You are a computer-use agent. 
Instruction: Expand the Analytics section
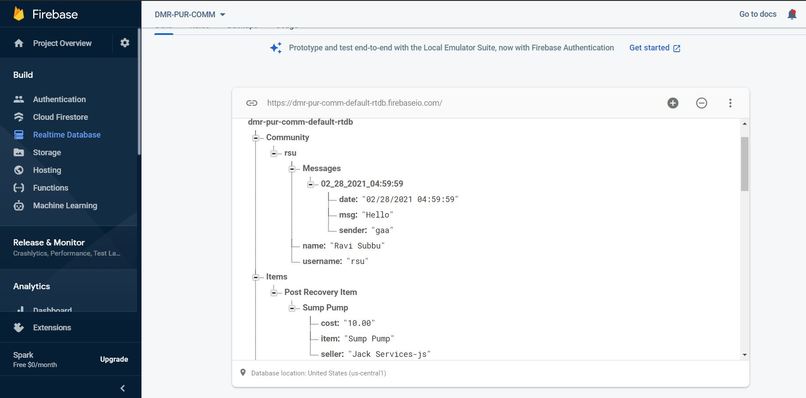pyautogui.click(x=32, y=286)
